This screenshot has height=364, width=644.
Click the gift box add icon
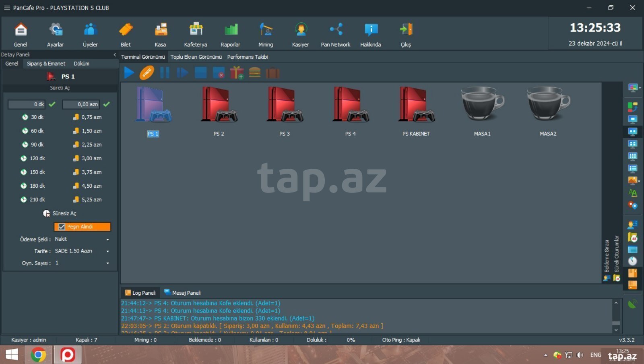[237, 73]
